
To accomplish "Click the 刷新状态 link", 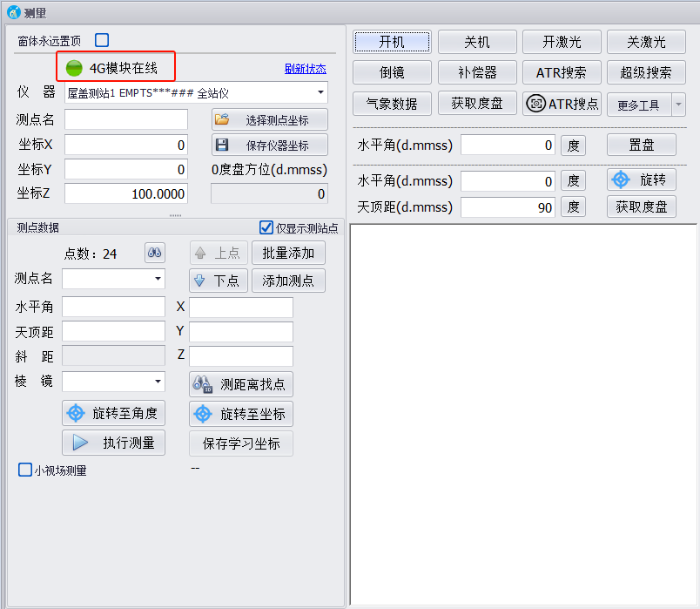I will point(305,69).
